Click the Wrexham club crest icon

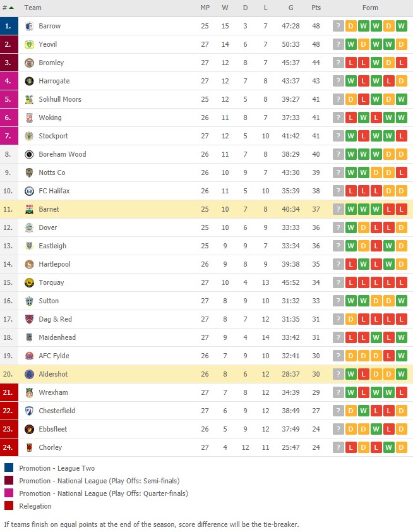tap(30, 392)
